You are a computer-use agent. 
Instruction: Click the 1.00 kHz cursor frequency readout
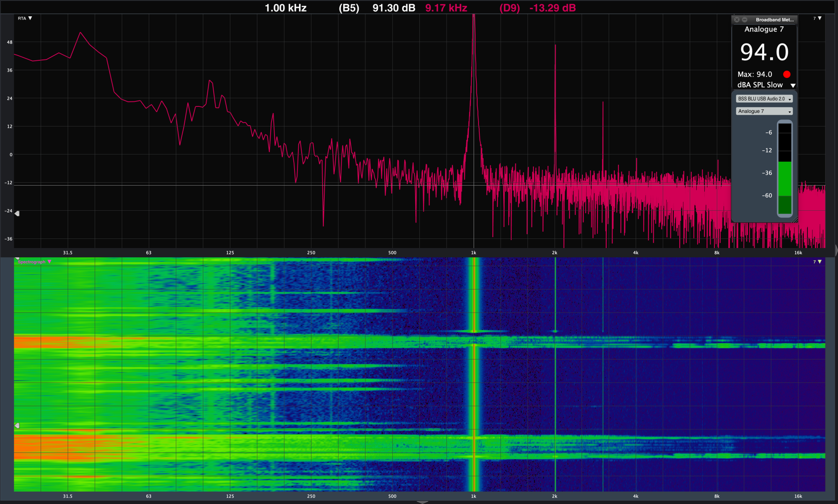[285, 8]
